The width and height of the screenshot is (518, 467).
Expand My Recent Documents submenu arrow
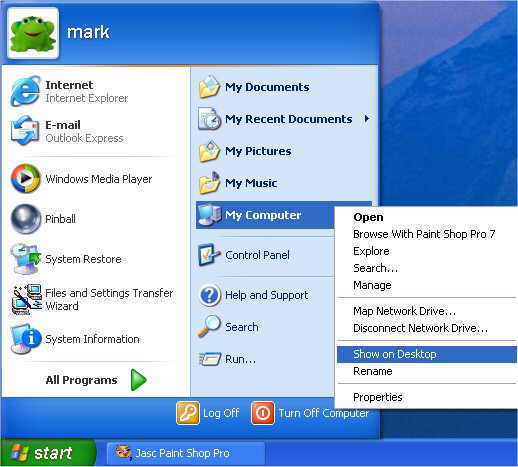click(x=367, y=119)
